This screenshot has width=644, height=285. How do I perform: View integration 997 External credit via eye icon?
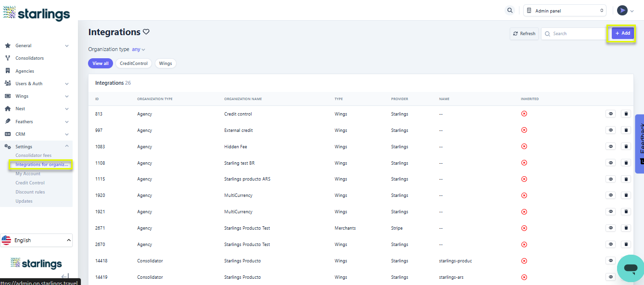tap(610, 130)
